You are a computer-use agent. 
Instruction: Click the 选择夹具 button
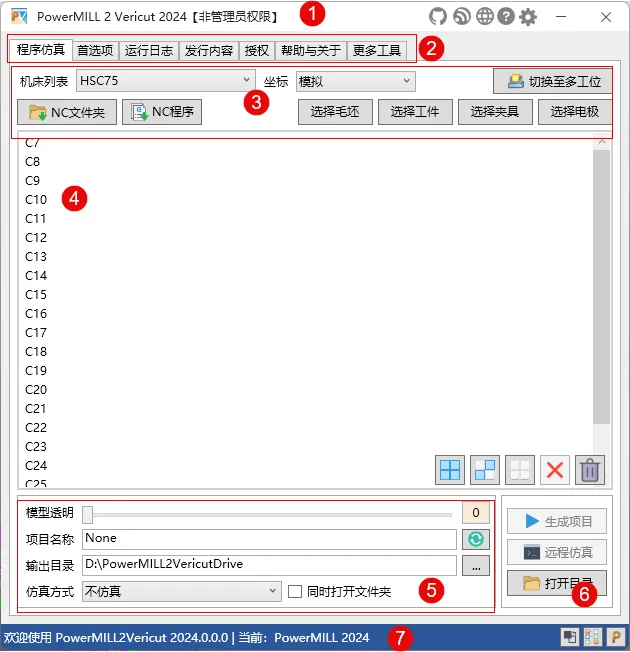click(495, 112)
